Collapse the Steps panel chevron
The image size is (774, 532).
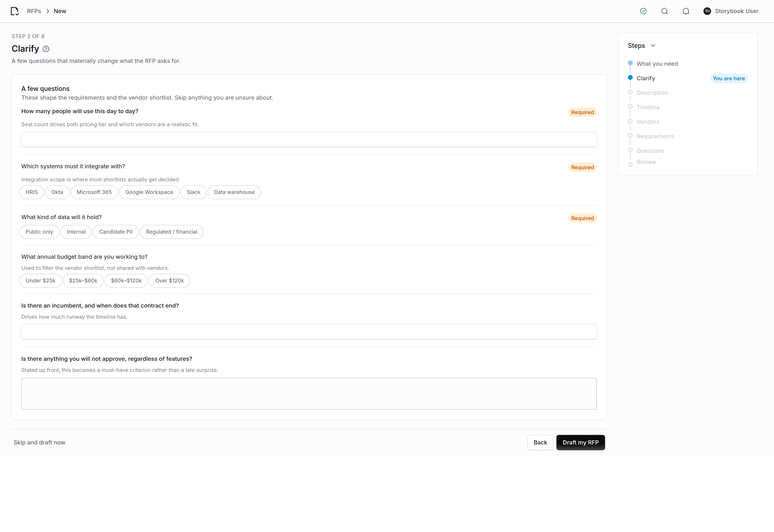653,46
